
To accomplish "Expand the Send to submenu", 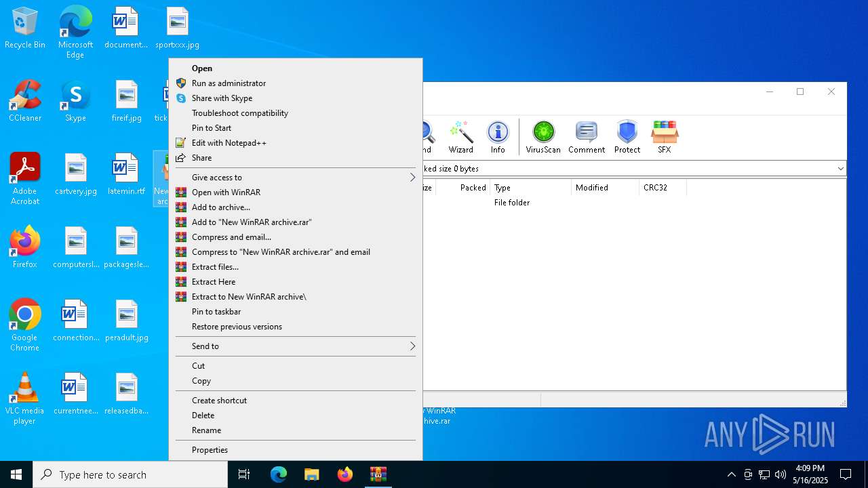I will pyautogui.click(x=295, y=346).
